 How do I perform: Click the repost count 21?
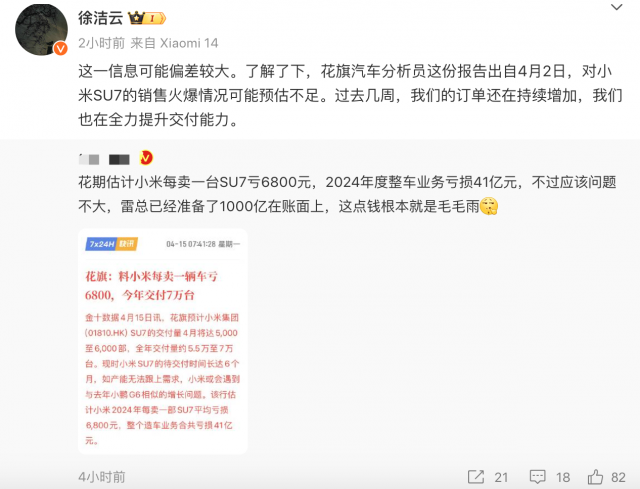click(x=501, y=477)
